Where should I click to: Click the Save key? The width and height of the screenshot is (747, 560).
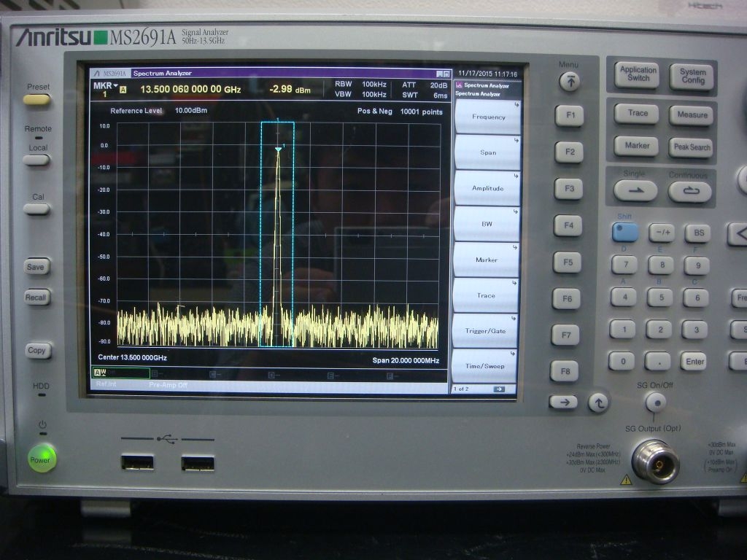(x=36, y=267)
